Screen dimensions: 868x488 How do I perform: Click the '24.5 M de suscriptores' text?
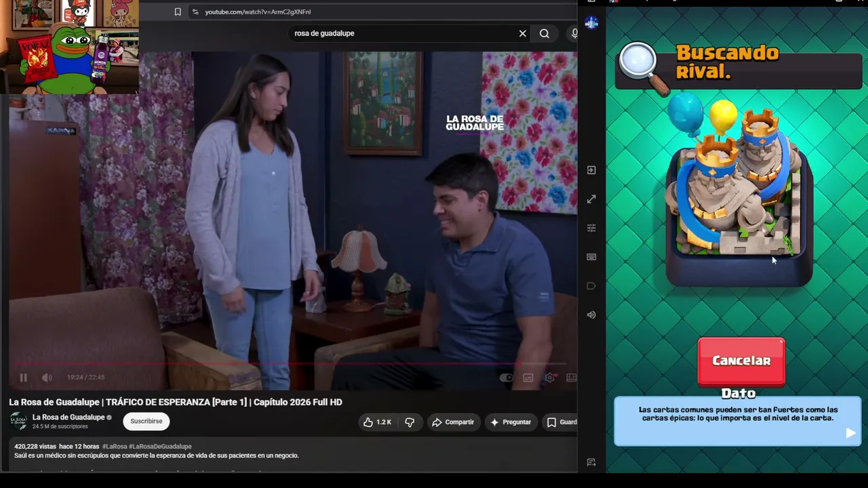click(x=60, y=426)
